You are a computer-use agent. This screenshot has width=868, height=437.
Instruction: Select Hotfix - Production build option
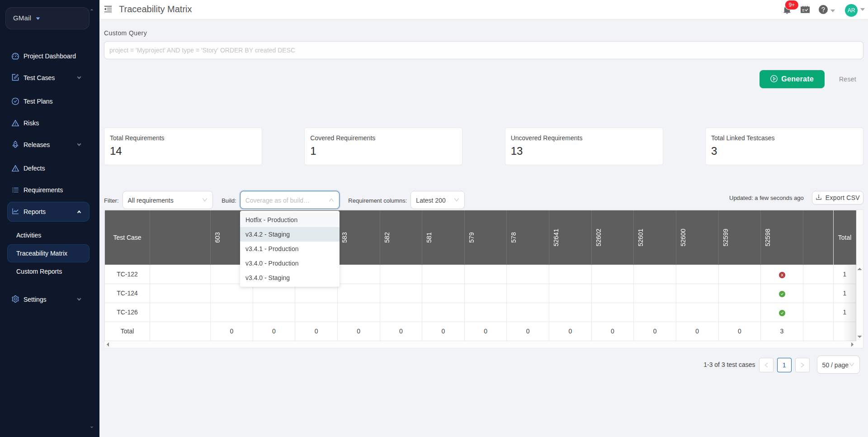289,220
